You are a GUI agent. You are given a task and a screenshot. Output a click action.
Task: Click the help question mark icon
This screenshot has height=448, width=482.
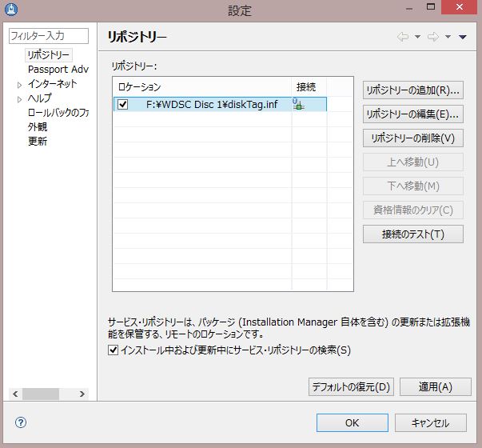tap(21, 422)
